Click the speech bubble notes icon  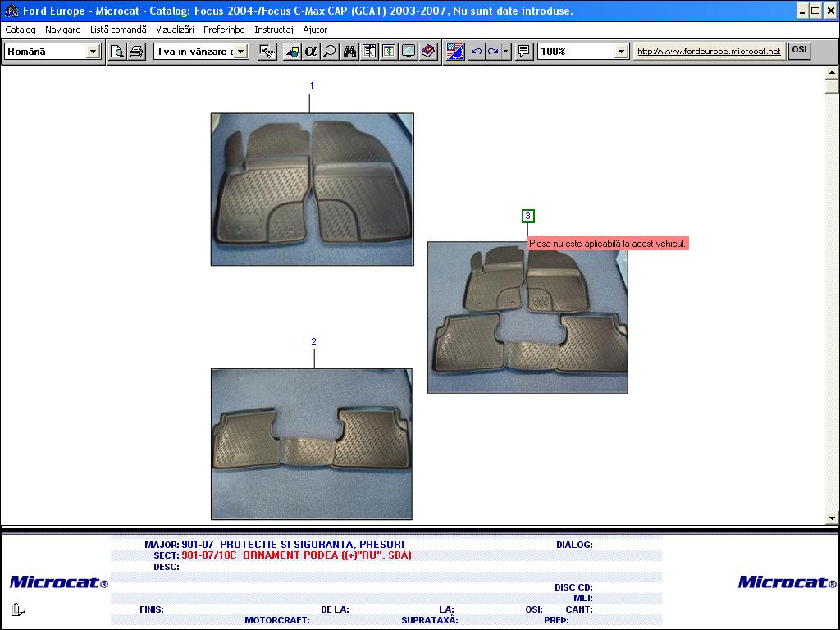click(x=524, y=52)
